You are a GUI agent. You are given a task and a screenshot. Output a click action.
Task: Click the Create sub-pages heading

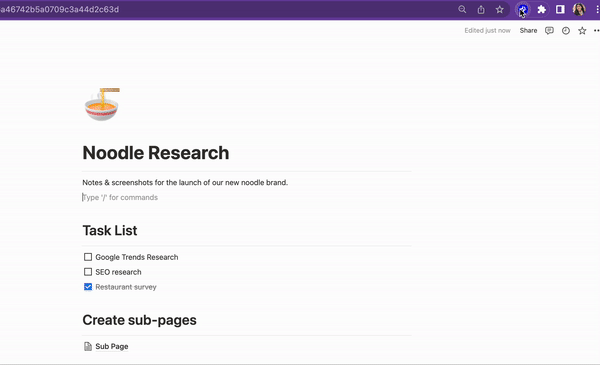(x=139, y=320)
